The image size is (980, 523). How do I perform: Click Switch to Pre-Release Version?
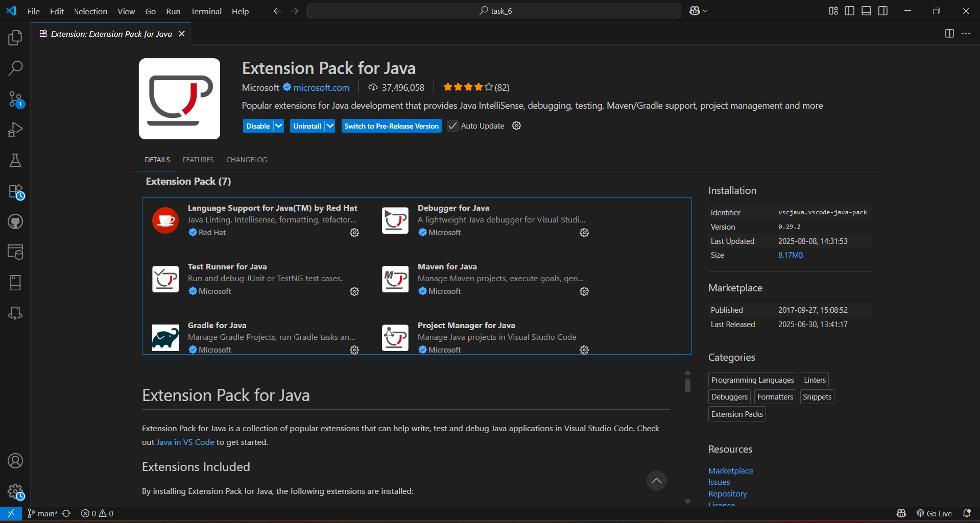tap(391, 126)
